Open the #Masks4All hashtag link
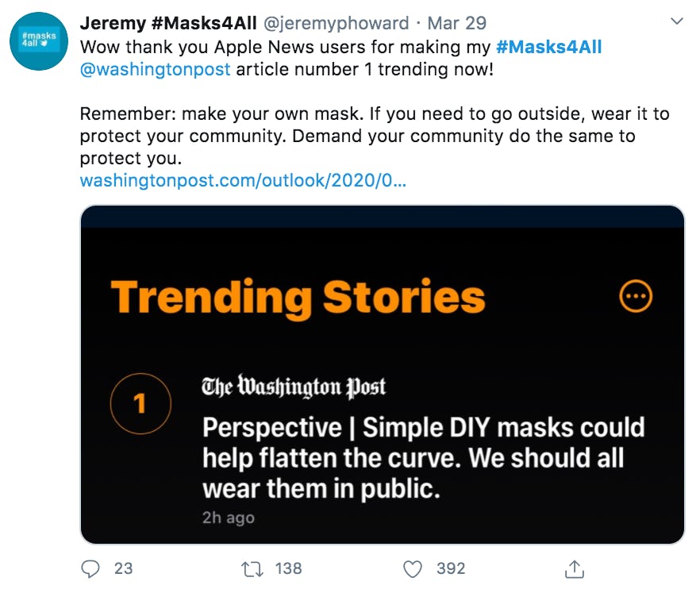 coord(548,46)
